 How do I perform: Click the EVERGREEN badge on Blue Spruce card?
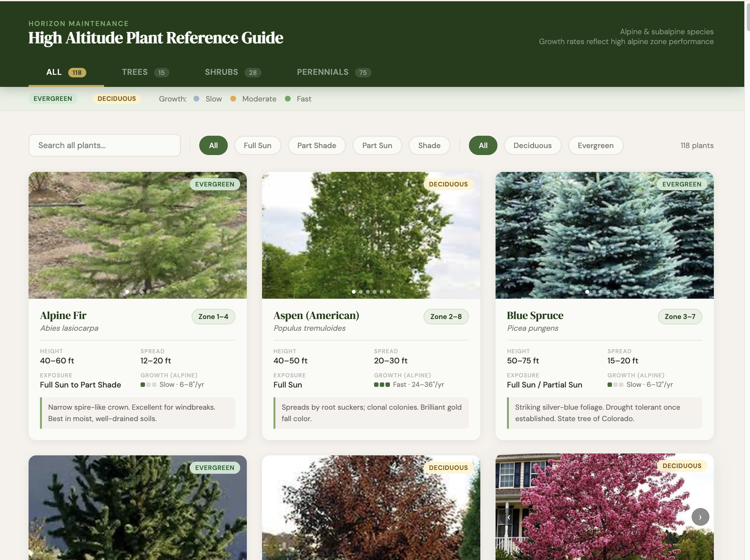[x=682, y=185]
